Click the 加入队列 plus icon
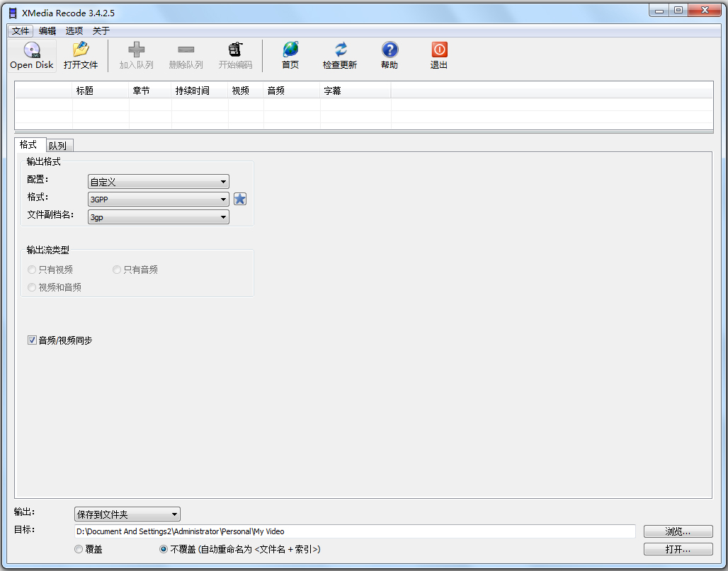 click(x=136, y=49)
